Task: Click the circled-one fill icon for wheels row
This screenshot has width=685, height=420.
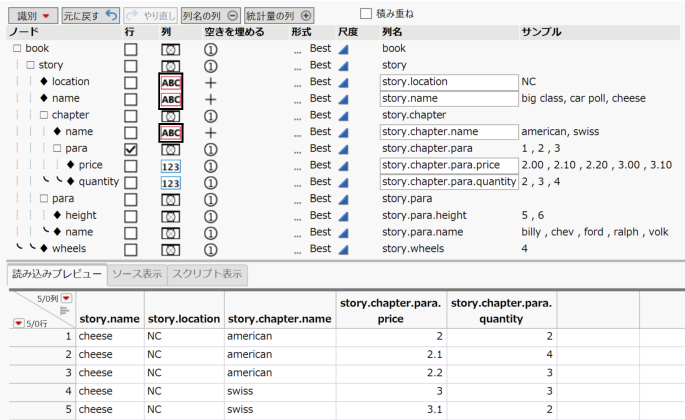Action: click(x=211, y=250)
